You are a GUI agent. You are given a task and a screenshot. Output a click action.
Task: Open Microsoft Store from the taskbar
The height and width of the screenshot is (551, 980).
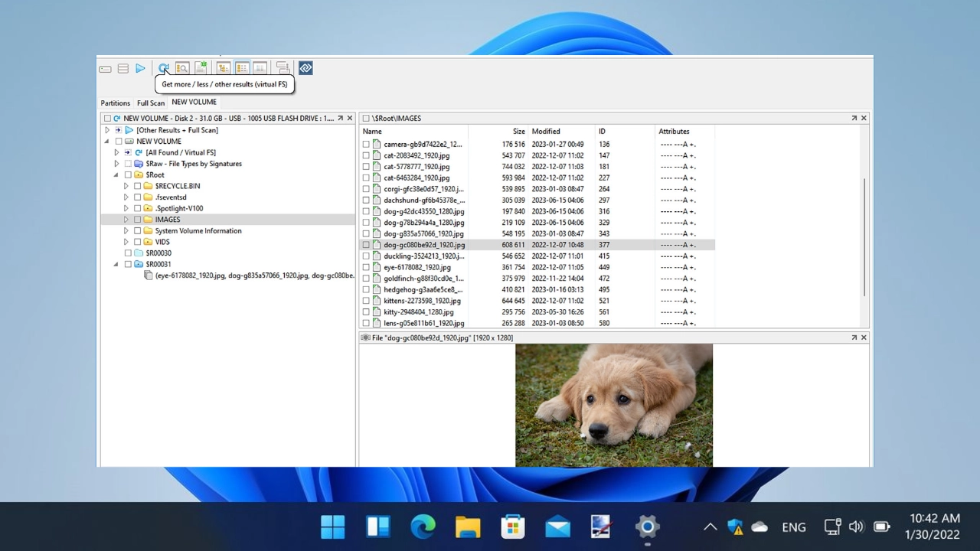pyautogui.click(x=513, y=527)
